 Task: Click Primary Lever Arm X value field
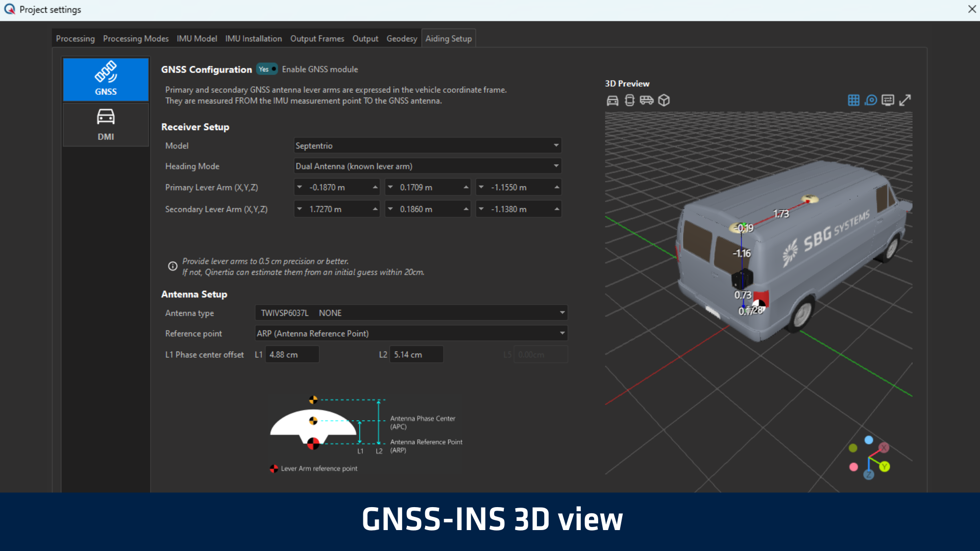tap(337, 187)
